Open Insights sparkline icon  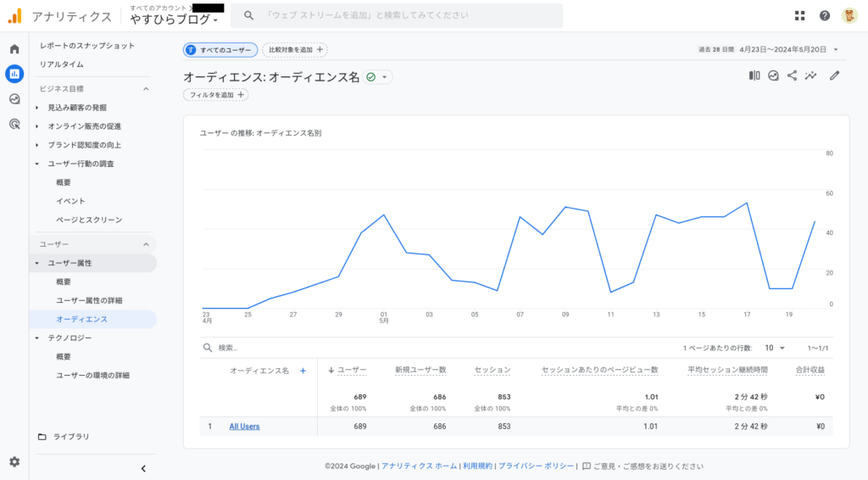pyautogui.click(x=811, y=75)
